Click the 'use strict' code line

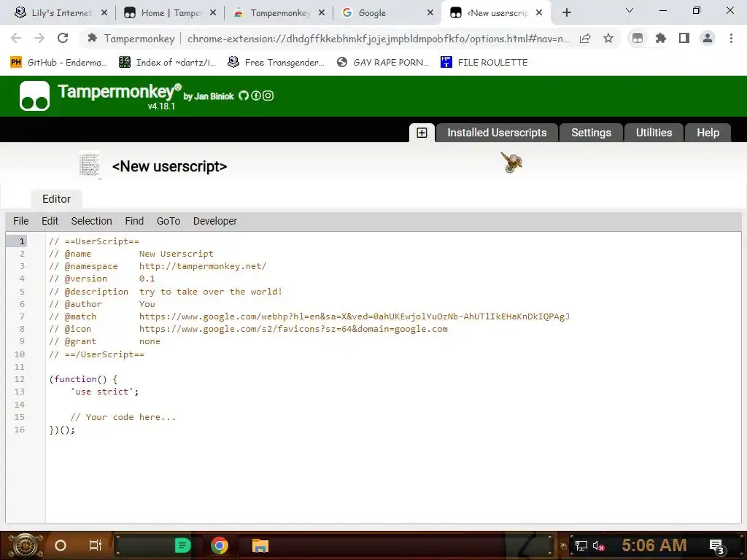[104, 392]
